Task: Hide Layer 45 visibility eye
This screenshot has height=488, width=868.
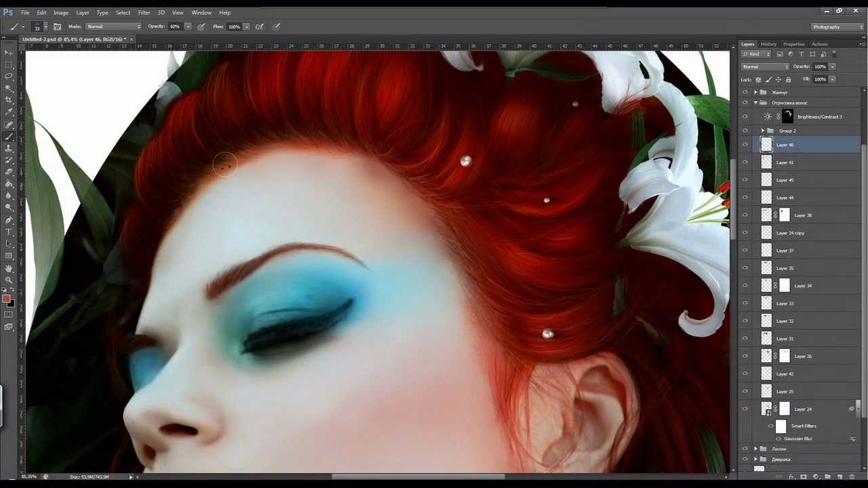Action: point(745,180)
